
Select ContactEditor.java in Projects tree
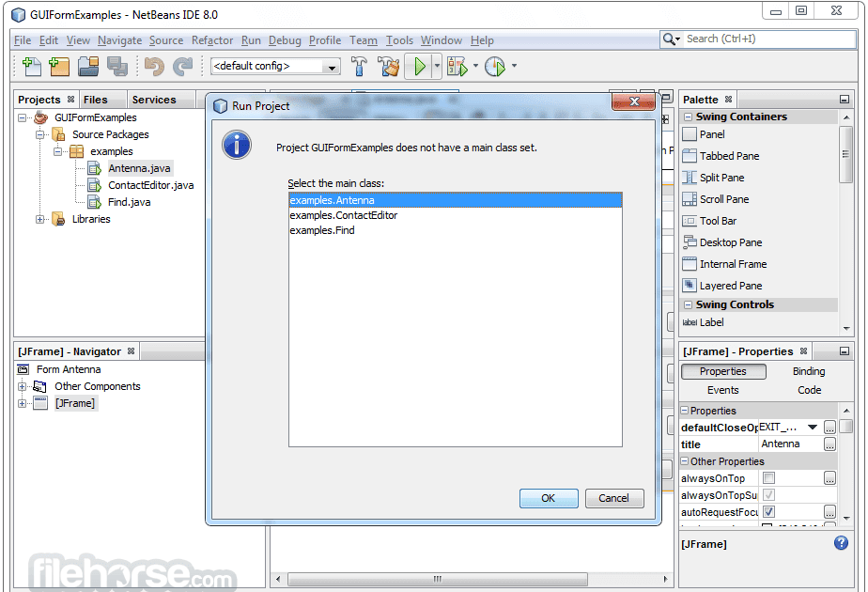[150, 185]
